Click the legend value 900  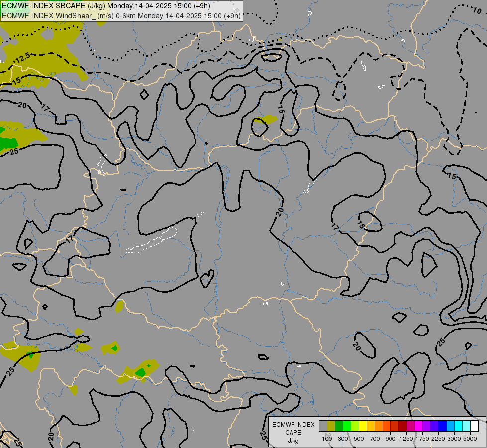[390, 439]
